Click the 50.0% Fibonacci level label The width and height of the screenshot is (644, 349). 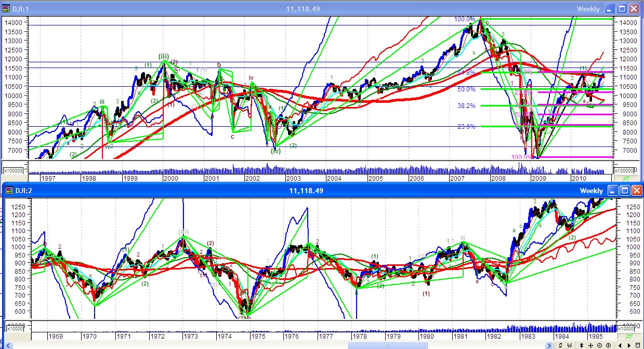click(x=465, y=89)
